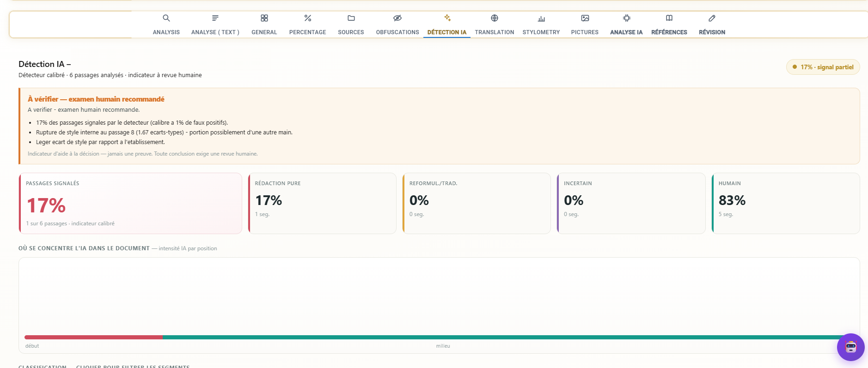
Task: Filter by REFORMUL./TRAD. card
Action: pyautogui.click(x=477, y=203)
